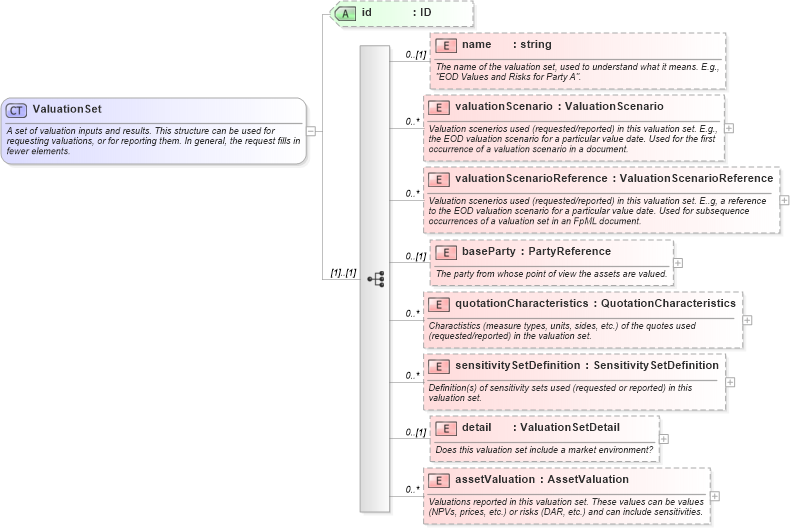Click the sensitivitySetDefinition description text

point(560,393)
